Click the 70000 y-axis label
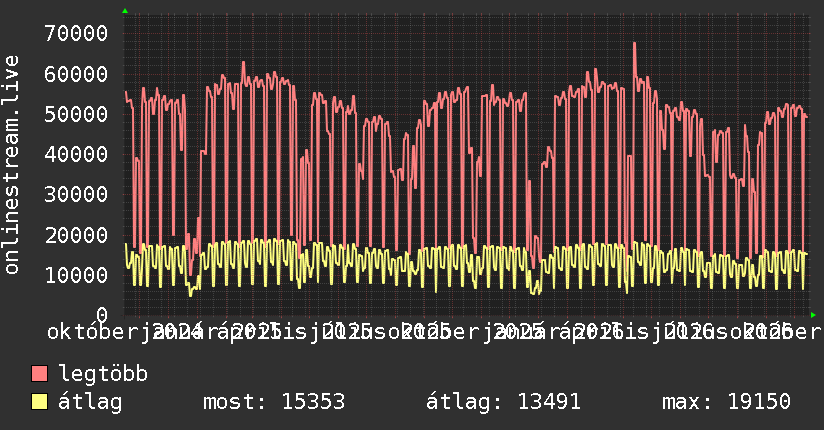 tap(76, 34)
